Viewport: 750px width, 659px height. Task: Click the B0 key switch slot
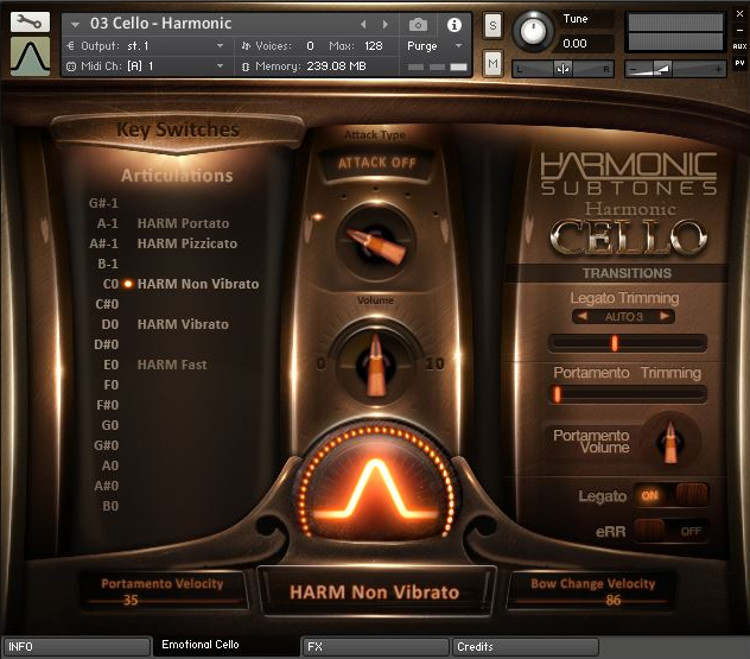click(x=110, y=506)
